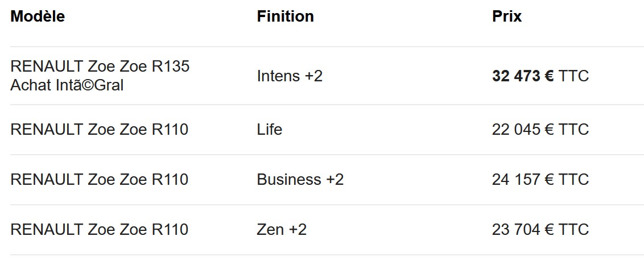Click the Finition column header

coord(285,16)
